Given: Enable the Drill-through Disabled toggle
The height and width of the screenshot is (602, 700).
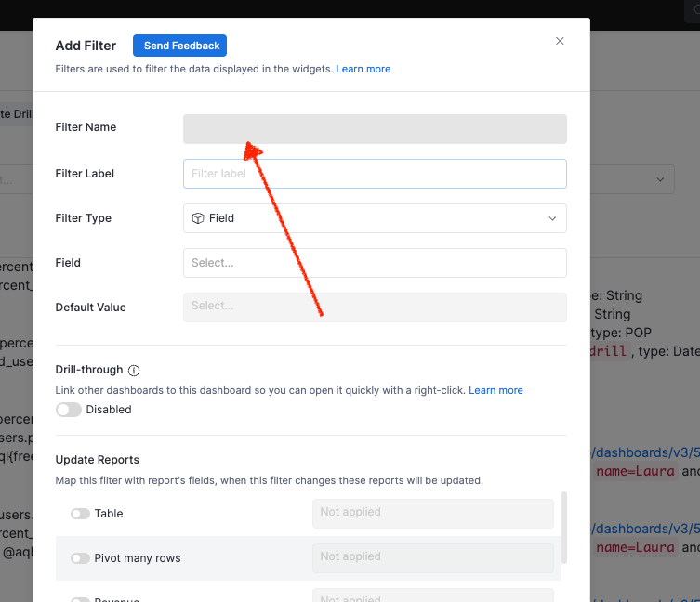Looking at the screenshot, I should click(x=69, y=410).
